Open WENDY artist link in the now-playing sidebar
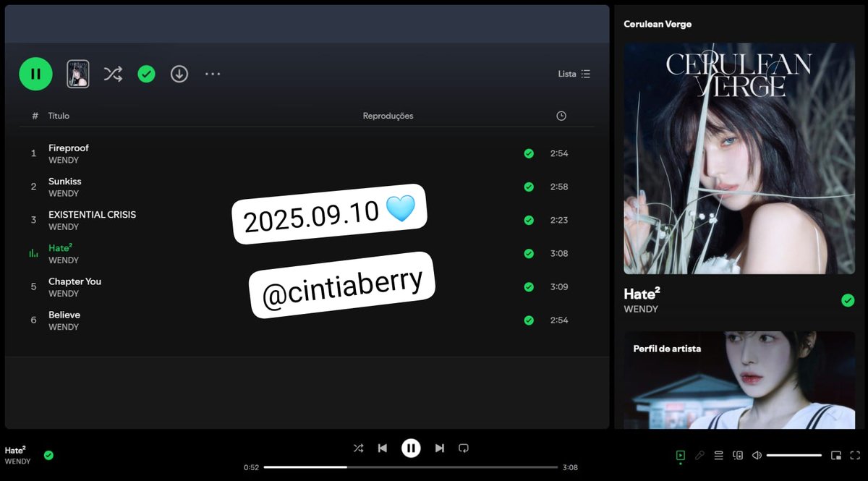 641,310
